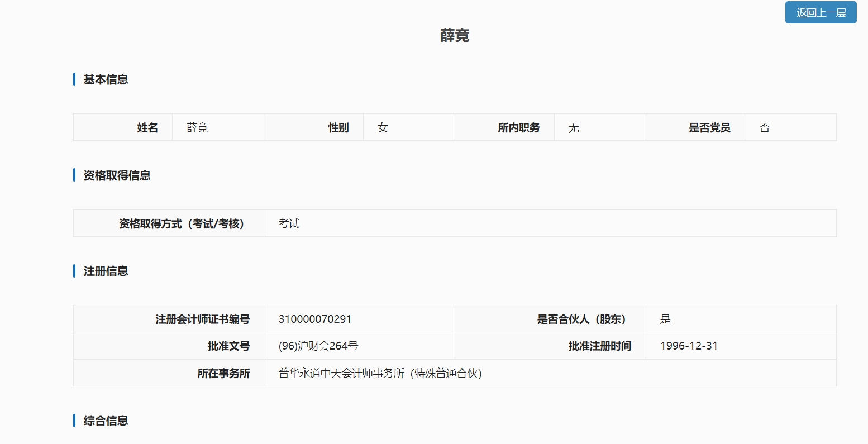Click the 所内职务 value 无
This screenshot has height=444, width=868.
click(x=574, y=128)
